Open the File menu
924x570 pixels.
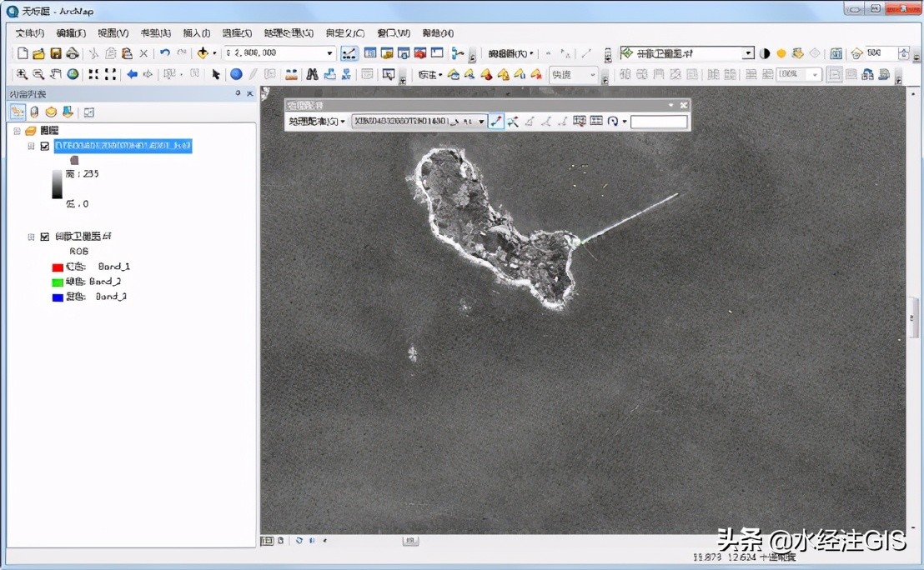tap(29, 33)
